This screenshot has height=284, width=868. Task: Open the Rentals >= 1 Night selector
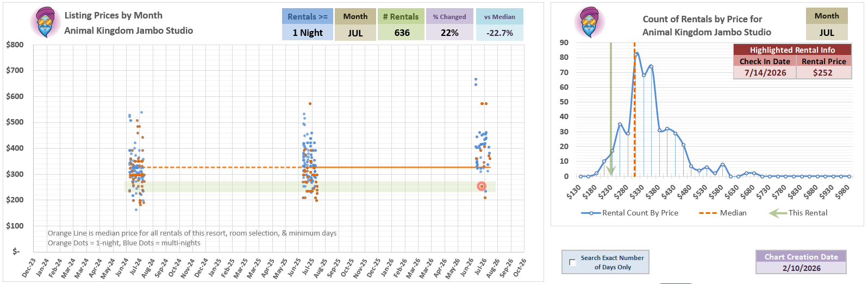[307, 33]
